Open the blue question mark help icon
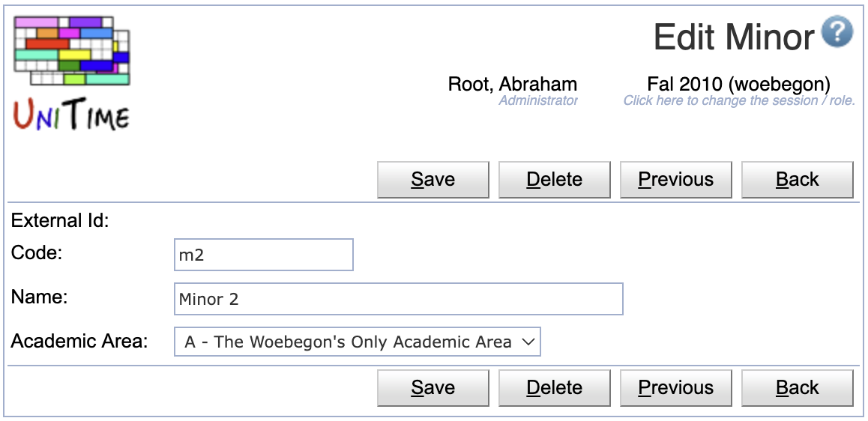The height and width of the screenshot is (421, 868). tap(837, 33)
